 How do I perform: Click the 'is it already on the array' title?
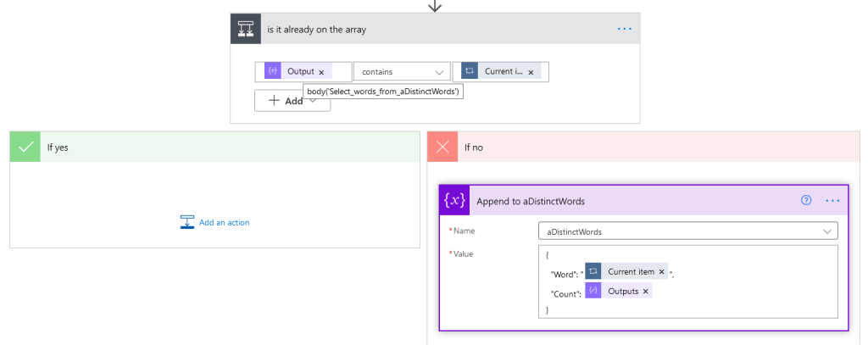coord(316,30)
